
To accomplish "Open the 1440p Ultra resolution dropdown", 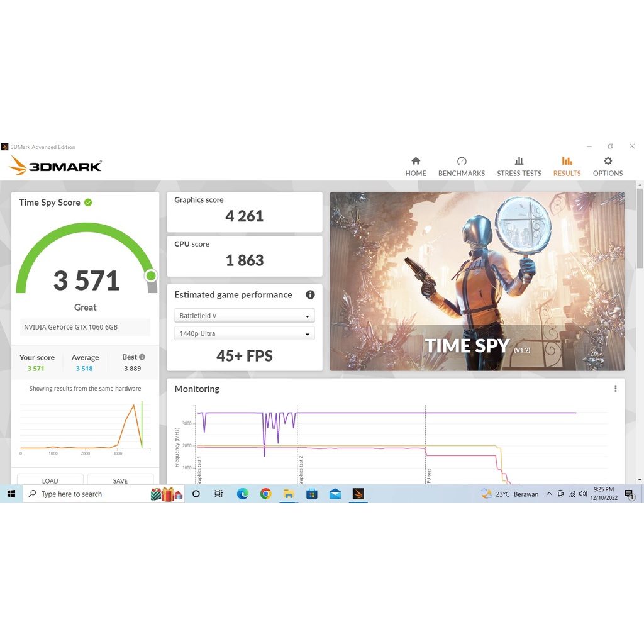I will pyautogui.click(x=245, y=333).
